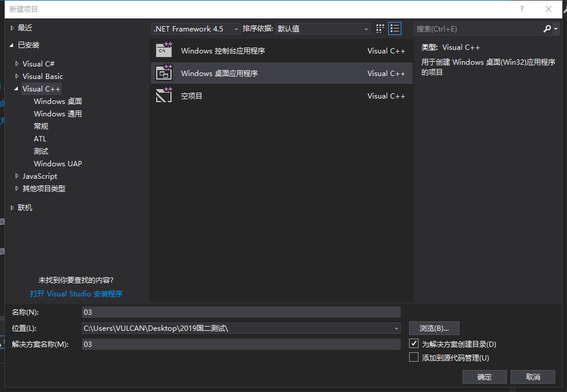The width and height of the screenshot is (567, 392).
Task: Click the 确定 button
Action: pos(484,377)
